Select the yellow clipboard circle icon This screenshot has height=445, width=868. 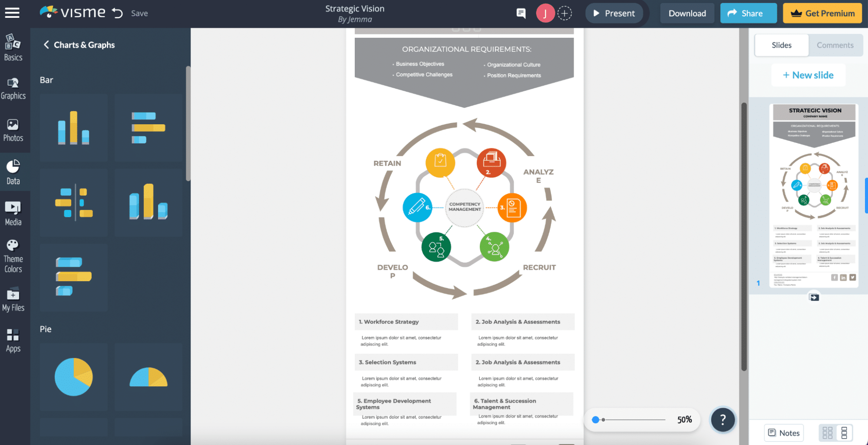(x=440, y=163)
